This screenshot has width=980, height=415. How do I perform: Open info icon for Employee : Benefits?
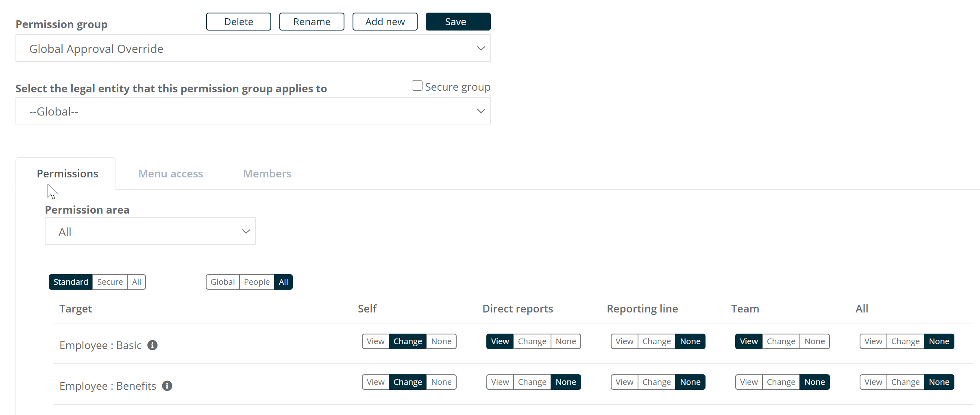[167, 386]
